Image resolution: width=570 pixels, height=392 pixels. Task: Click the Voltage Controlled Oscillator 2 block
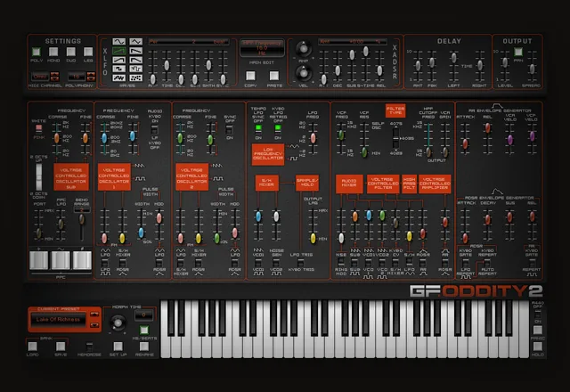192,176
